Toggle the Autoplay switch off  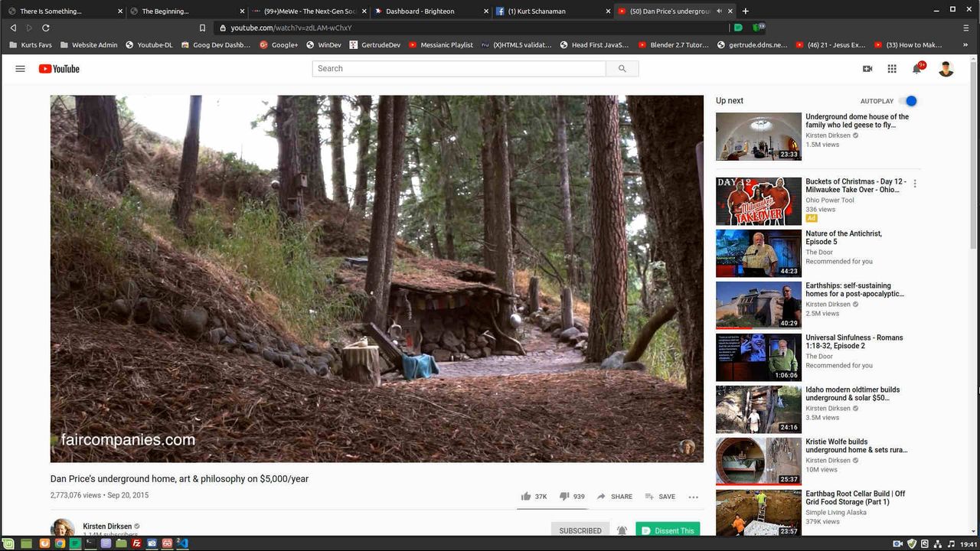click(909, 101)
